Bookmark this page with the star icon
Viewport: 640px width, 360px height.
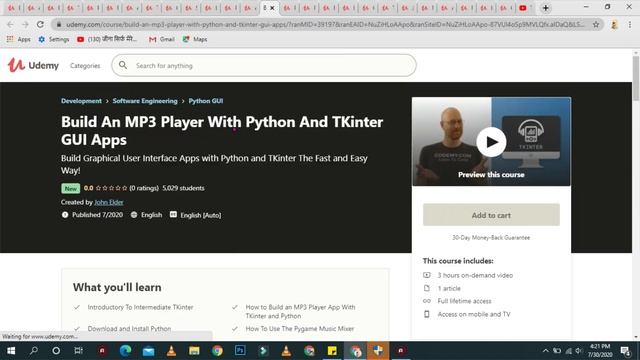(x=596, y=24)
